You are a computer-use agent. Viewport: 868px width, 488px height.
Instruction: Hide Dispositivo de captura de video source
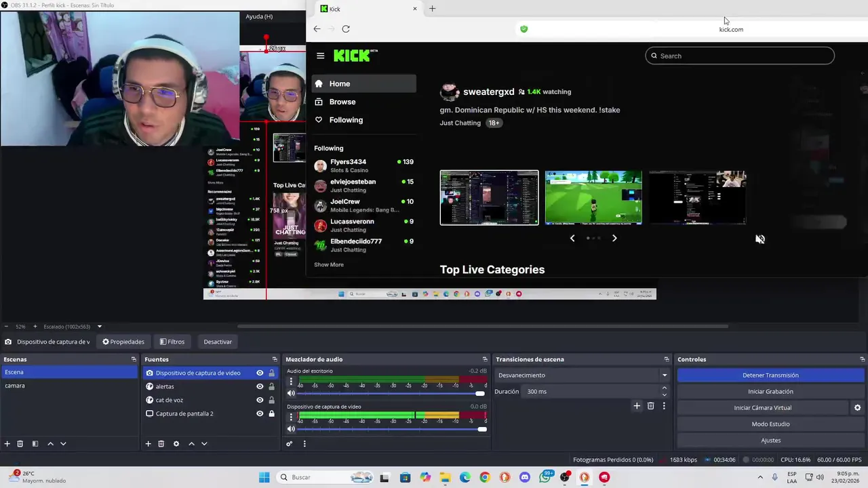[x=260, y=373]
